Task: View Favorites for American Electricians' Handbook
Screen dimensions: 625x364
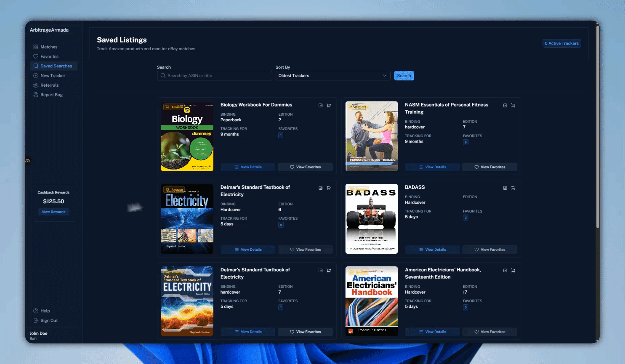Action: click(x=490, y=332)
